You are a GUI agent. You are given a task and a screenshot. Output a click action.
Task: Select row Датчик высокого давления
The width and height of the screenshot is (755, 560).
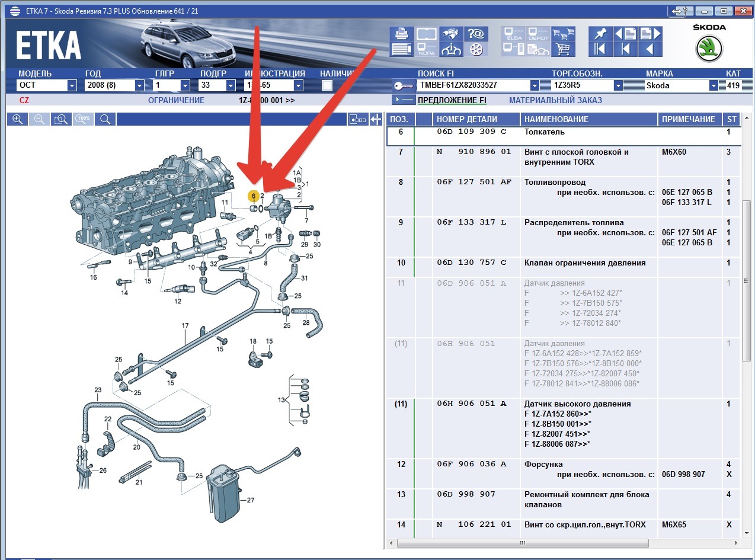[564, 428]
